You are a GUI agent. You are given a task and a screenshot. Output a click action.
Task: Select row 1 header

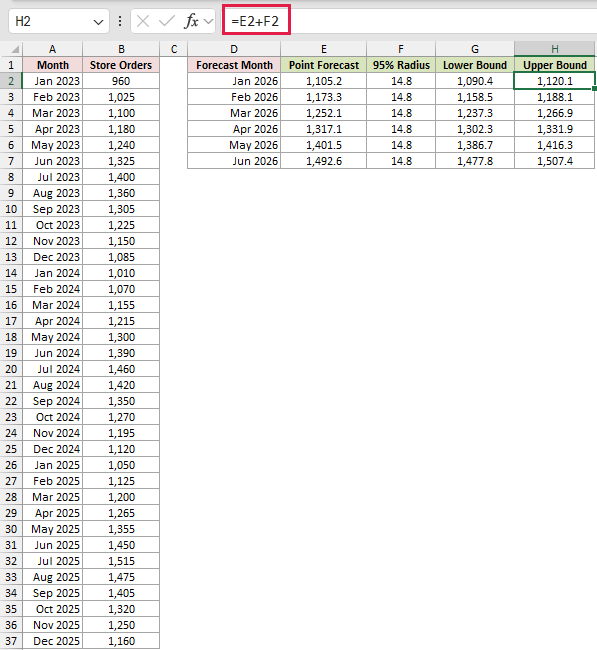pos(11,65)
